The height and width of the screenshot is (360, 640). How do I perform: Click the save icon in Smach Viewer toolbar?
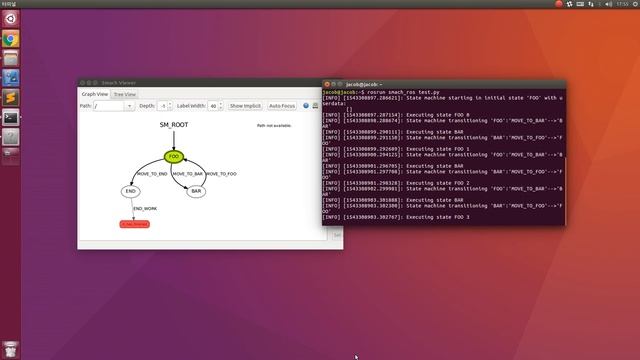(x=315, y=106)
